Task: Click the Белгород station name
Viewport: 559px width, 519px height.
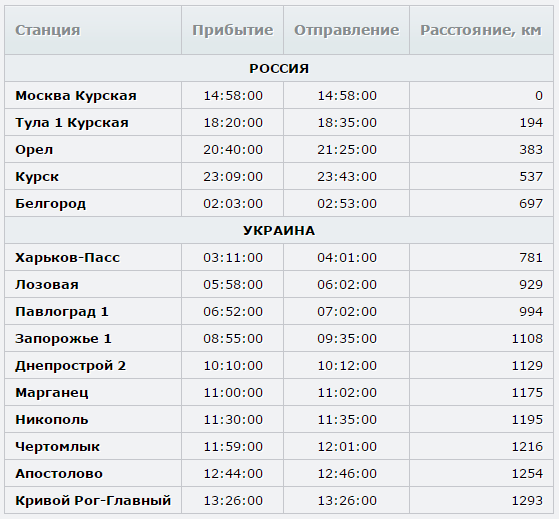Action: pos(50,204)
